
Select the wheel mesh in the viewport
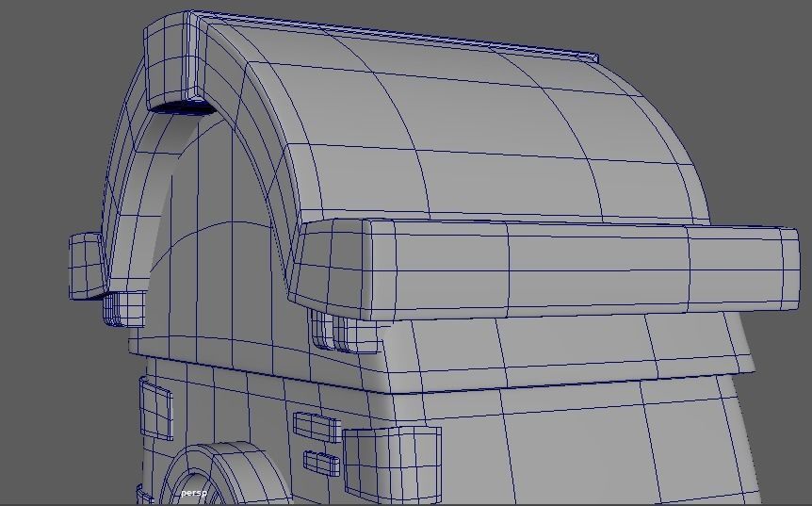click(x=225, y=474)
